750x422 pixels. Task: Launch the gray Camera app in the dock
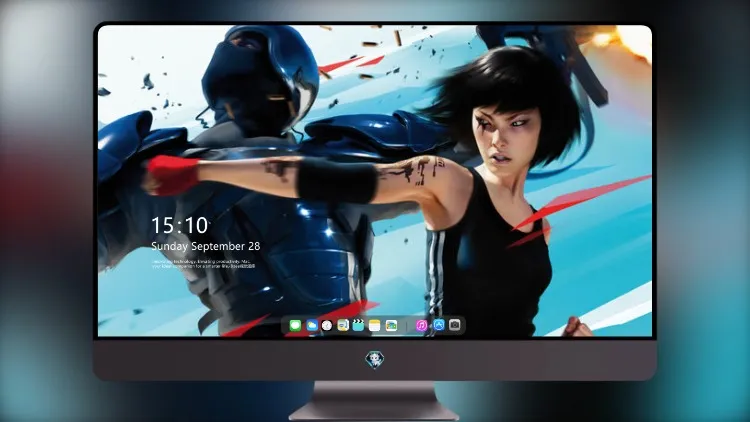pos(455,325)
